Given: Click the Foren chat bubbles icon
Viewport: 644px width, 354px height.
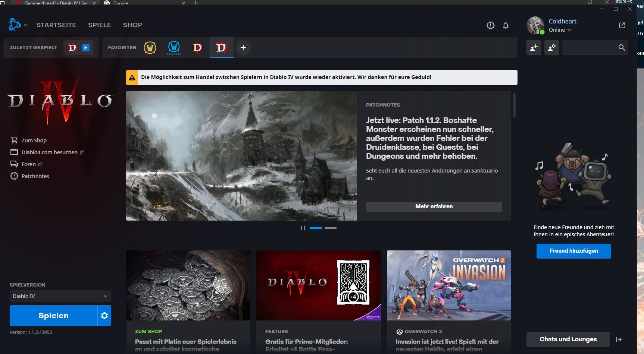Looking at the screenshot, I should click(14, 164).
